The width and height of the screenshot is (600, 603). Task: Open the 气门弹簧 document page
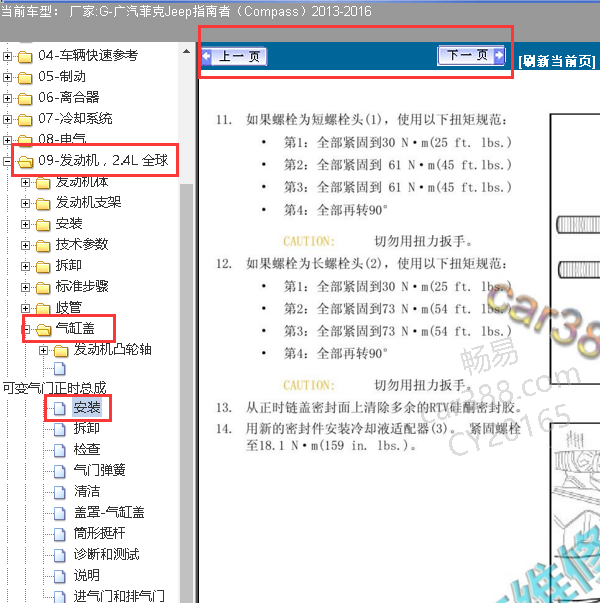click(x=100, y=470)
